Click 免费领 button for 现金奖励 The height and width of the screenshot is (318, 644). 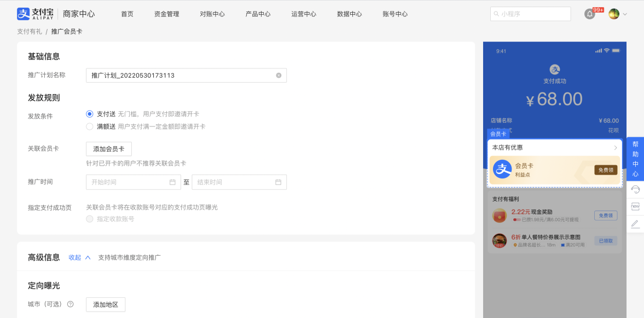click(x=606, y=215)
